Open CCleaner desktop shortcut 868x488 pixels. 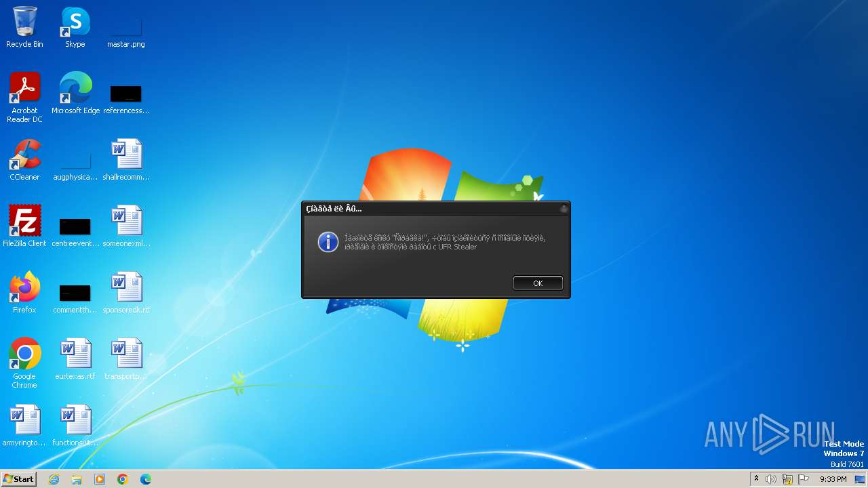(x=24, y=160)
